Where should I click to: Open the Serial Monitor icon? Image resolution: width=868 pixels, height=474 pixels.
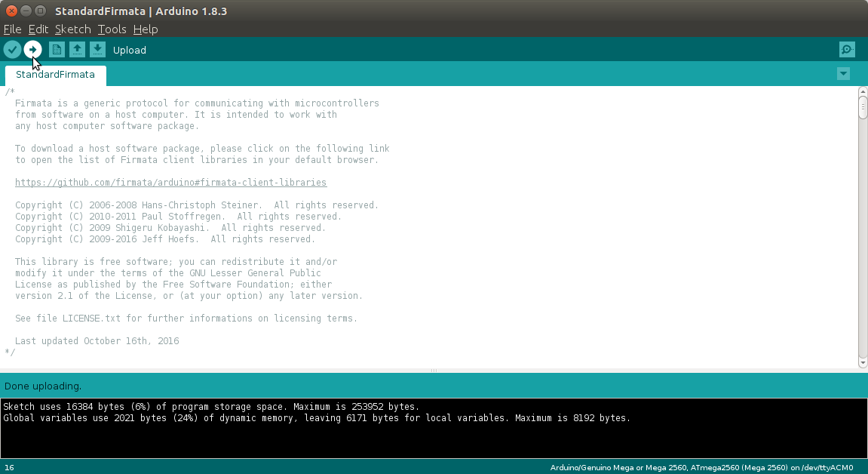pos(846,49)
